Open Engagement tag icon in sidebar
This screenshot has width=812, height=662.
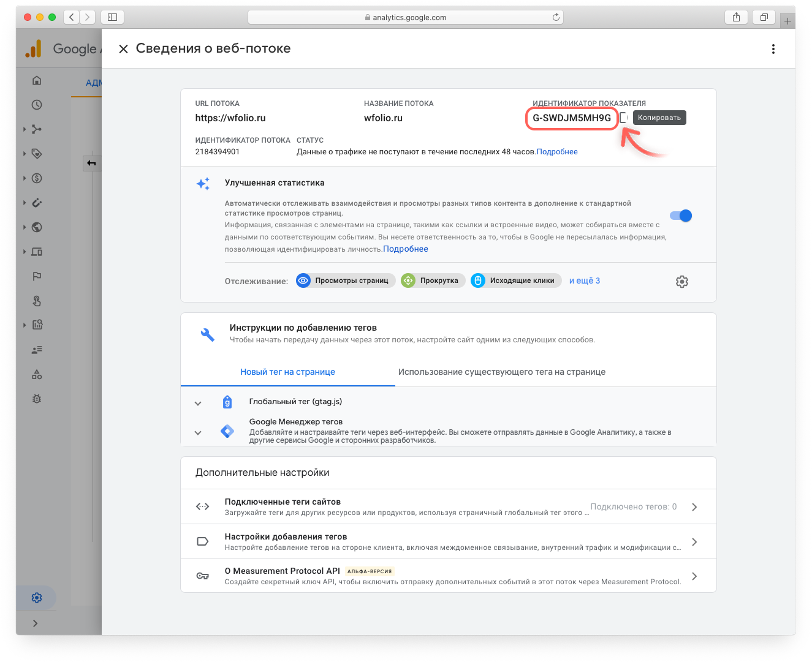tap(37, 154)
